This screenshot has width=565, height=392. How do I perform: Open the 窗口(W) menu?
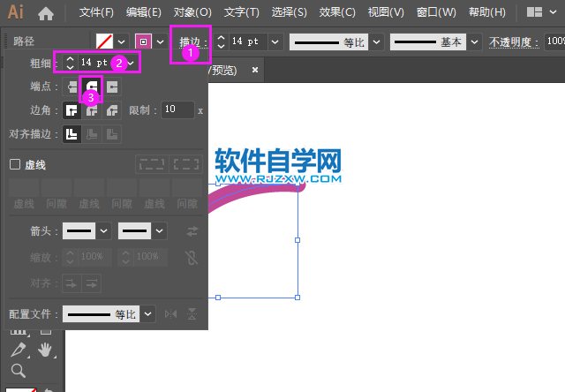(436, 12)
